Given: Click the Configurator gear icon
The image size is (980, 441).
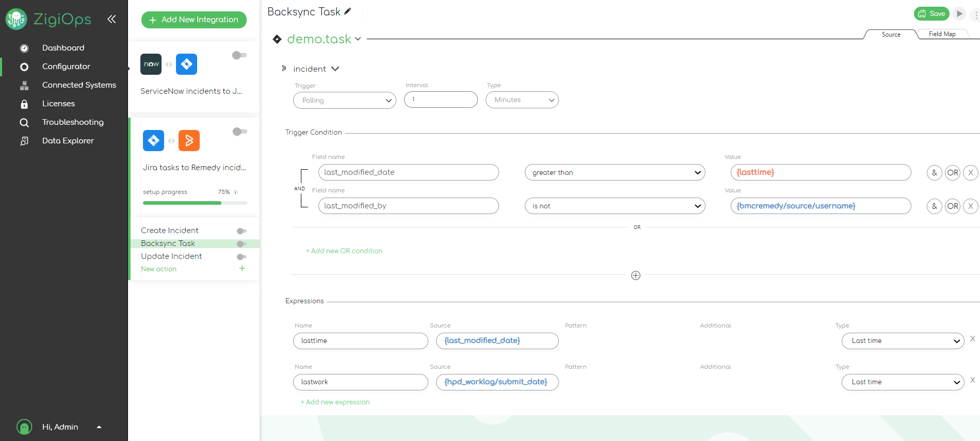Looking at the screenshot, I should click(x=24, y=67).
